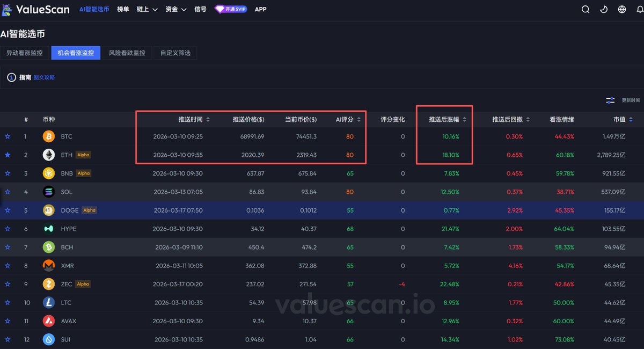Click the ValueScan logo
This screenshot has height=349, width=644.
tap(35, 9)
